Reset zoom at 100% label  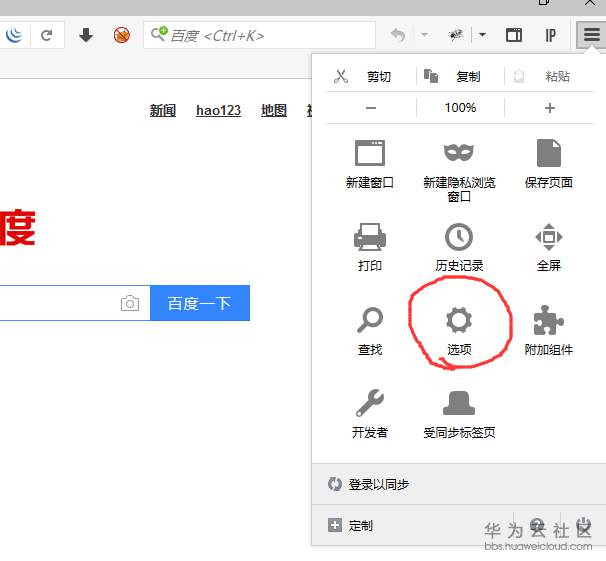(x=460, y=108)
